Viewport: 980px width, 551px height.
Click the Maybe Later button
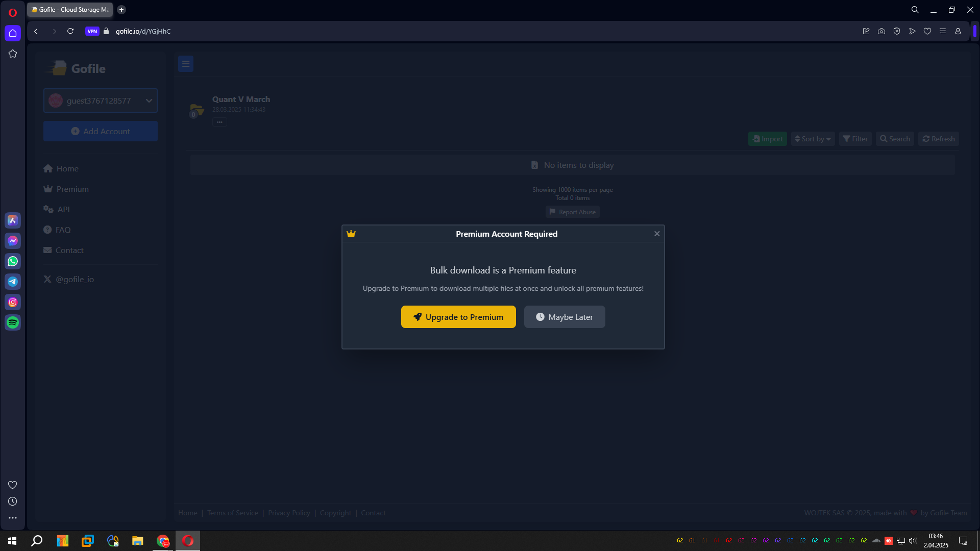(565, 317)
